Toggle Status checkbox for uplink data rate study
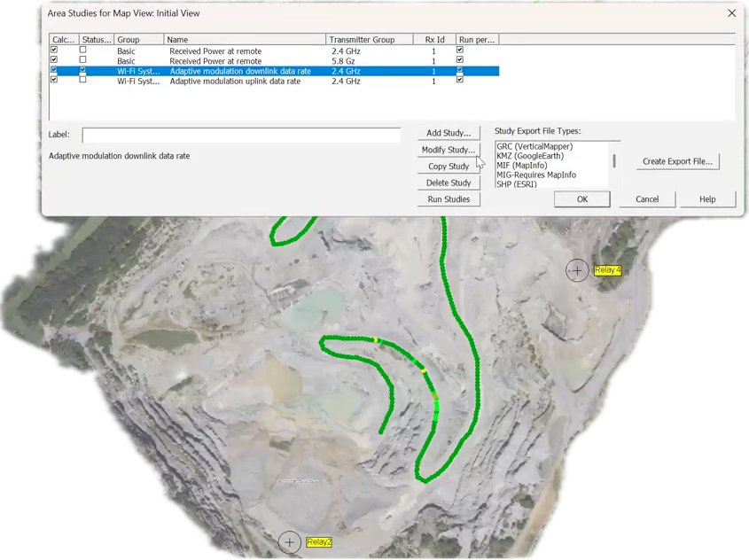Image resolution: width=749 pixels, height=560 pixels. (x=83, y=80)
